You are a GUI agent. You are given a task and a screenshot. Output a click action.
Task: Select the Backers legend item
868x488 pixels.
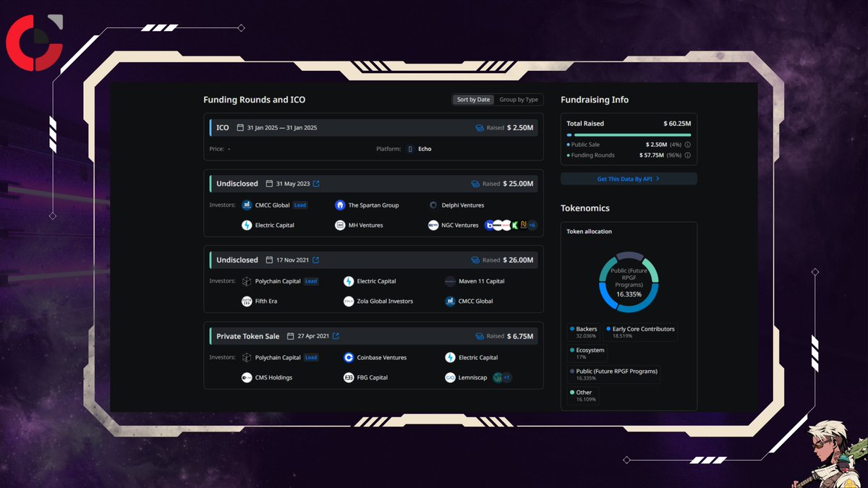click(584, 332)
